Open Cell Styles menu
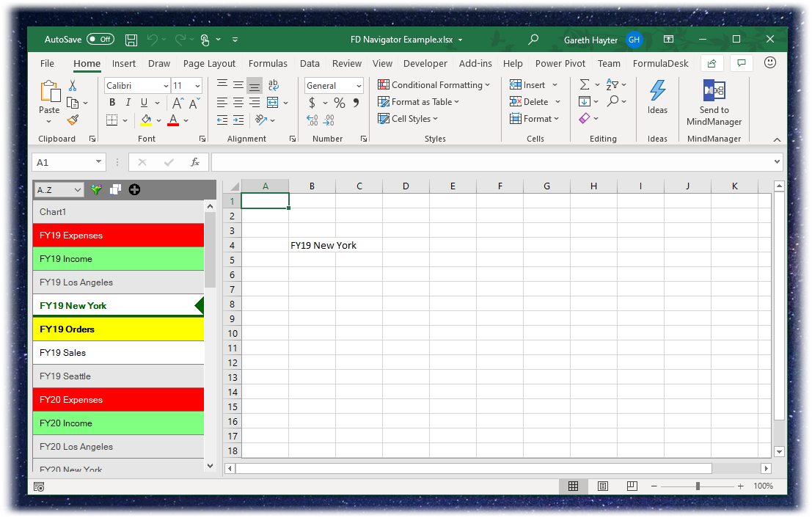812x518 pixels. pyautogui.click(x=408, y=119)
